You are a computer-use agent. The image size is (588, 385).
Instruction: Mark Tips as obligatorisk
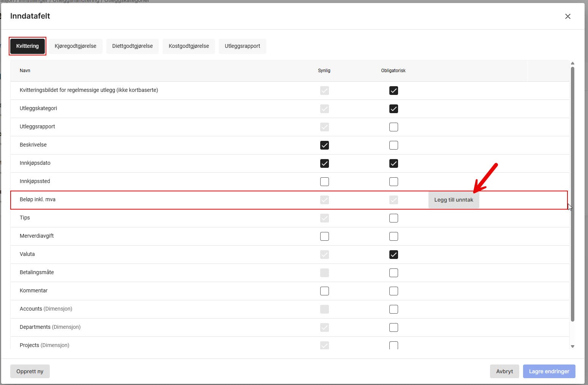pos(394,218)
